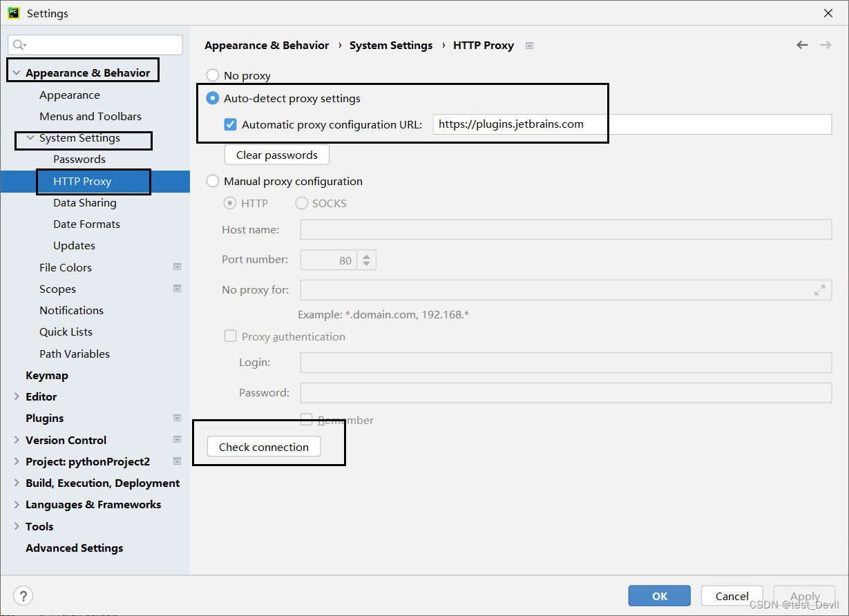This screenshot has height=616, width=849.
Task: Click the forward navigation arrow
Action: point(825,44)
